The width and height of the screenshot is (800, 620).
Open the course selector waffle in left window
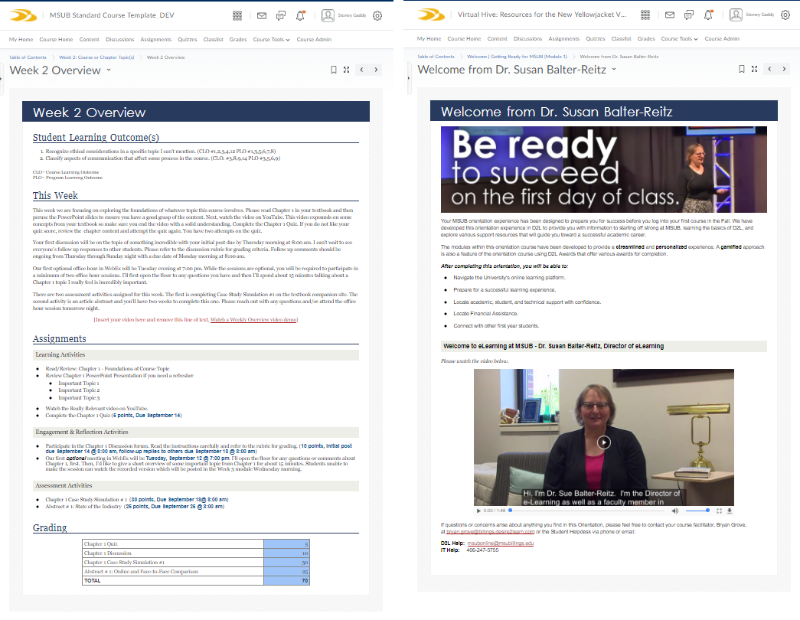tap(236, 16)
